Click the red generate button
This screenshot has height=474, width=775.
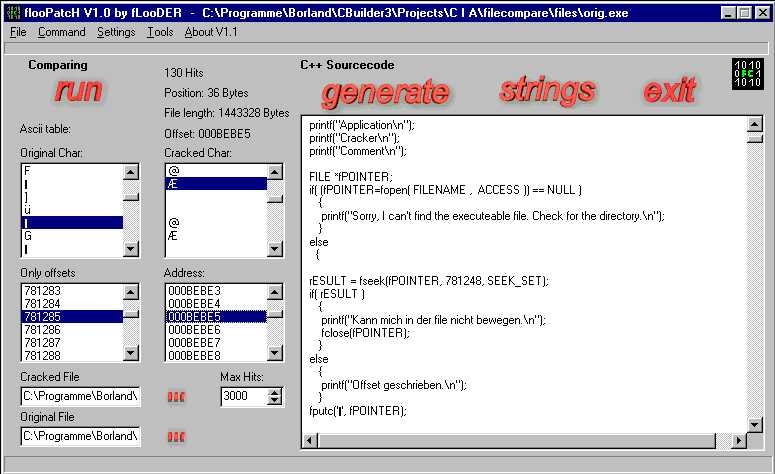pyautogui.click(x=384, y=92)
